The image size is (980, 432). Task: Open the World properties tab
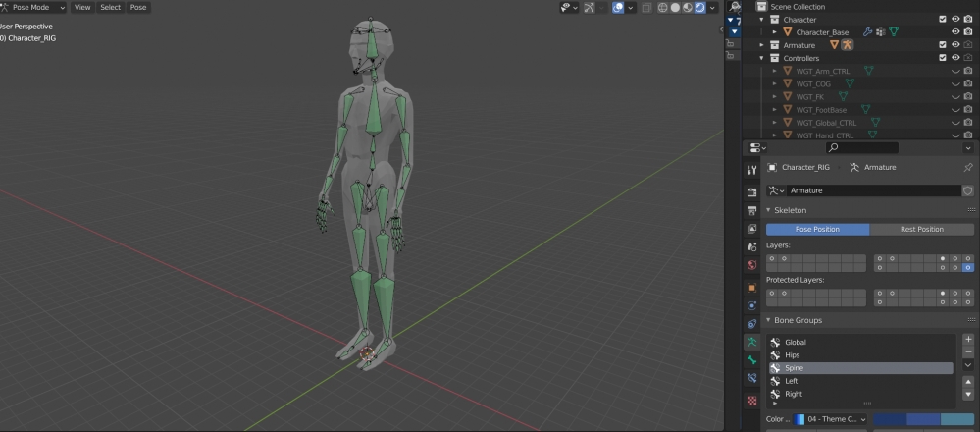point(751,265)
